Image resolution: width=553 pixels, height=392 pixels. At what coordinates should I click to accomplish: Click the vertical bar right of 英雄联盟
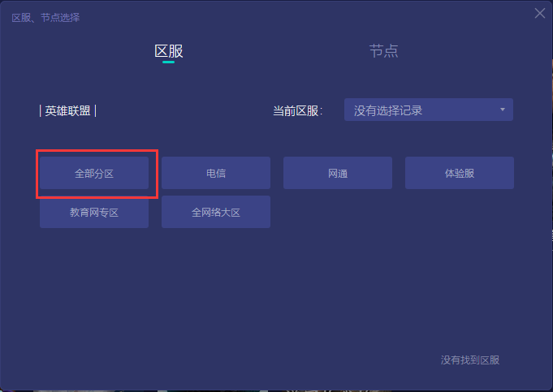coord(96,111)
